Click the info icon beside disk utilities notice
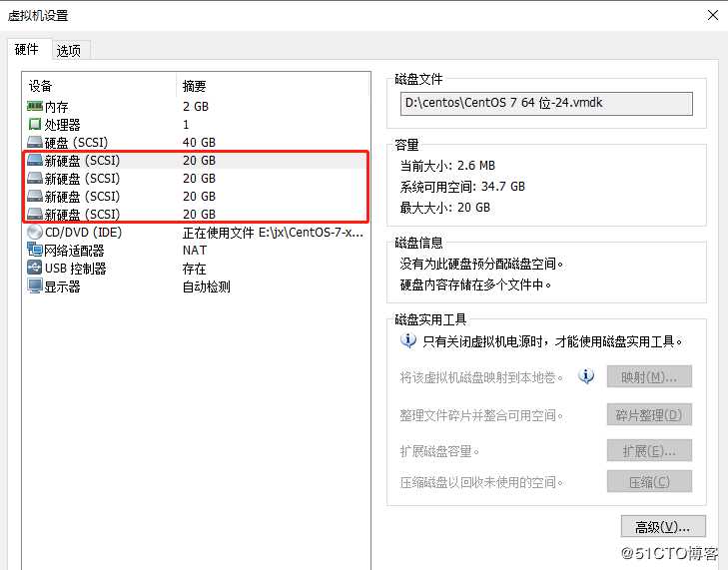This screenshot has width=728, height=570. (x=408, y=340)
